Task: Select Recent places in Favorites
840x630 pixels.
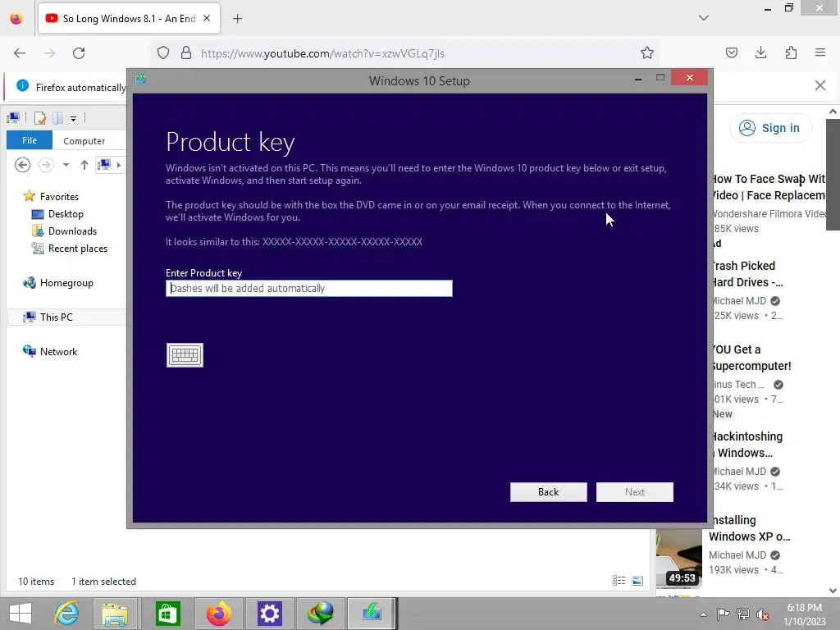Action: (x=70, y=248)
